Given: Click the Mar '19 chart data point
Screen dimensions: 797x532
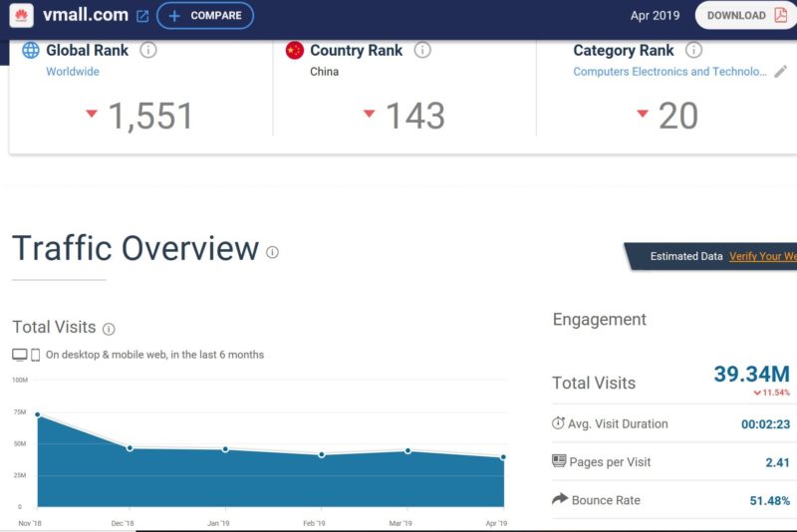Looking at the screenshot, I should click(x=408, y=450).
